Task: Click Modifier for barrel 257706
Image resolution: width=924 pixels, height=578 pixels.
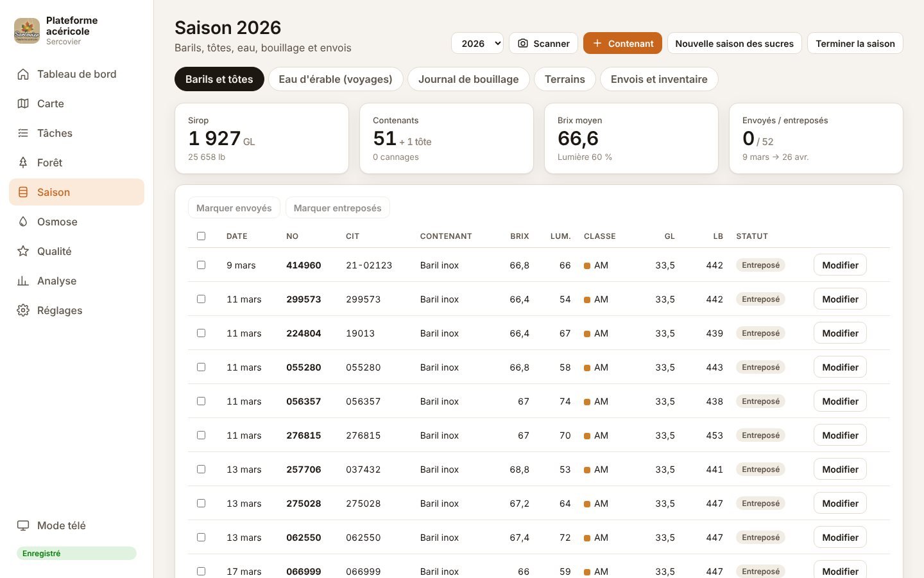Action: (x=840, y=469)
